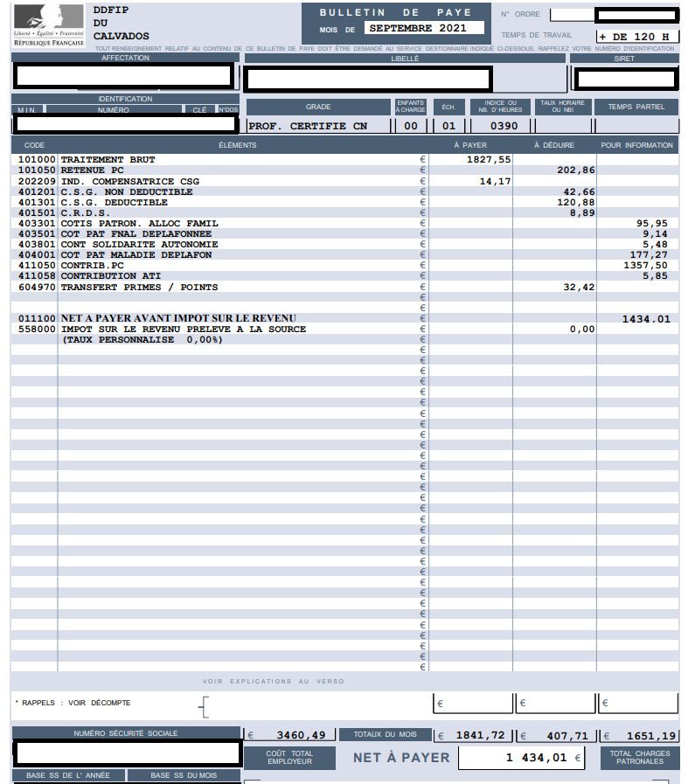Viewport: 688px width, 784px height.
Task: Click the SIRET header
Action: (x=624, y=59)
